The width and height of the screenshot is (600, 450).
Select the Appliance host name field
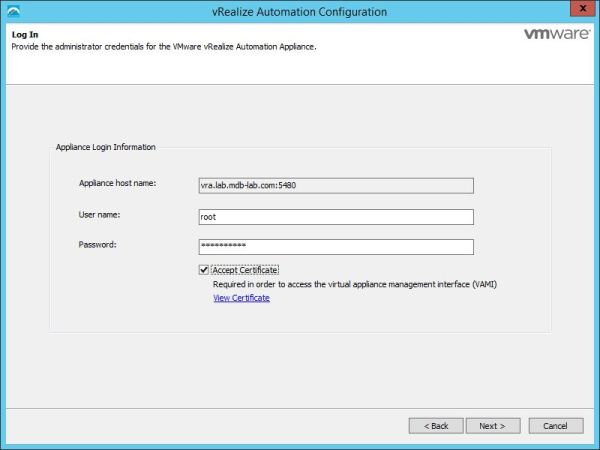[x=335, y=184]
